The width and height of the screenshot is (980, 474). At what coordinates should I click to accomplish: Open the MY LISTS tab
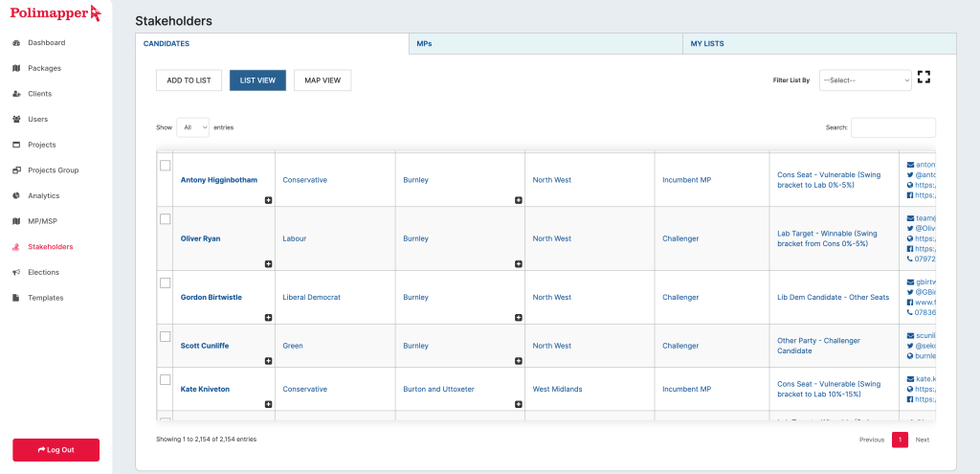[818, 44]
